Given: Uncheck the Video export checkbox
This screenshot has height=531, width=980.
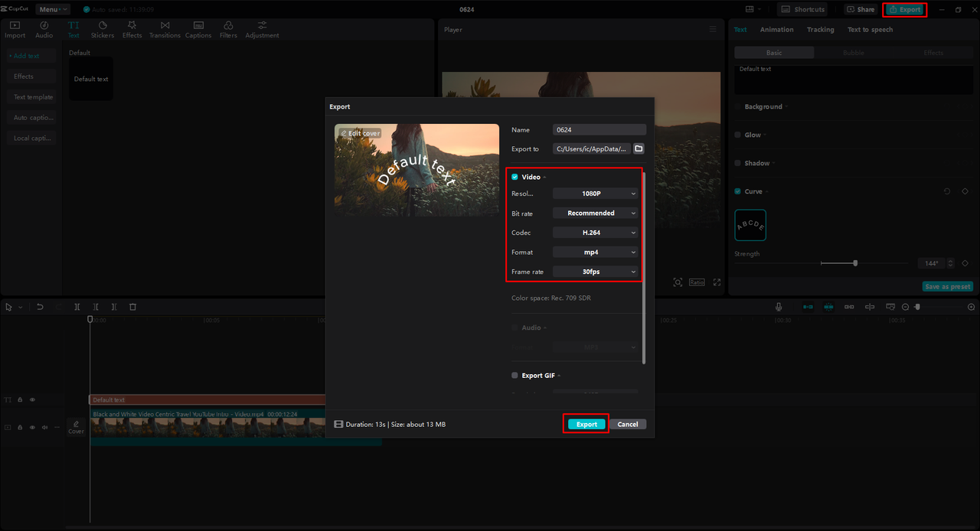Looking at the screenshot, I should pyautogui.click(x=514, y=177).
